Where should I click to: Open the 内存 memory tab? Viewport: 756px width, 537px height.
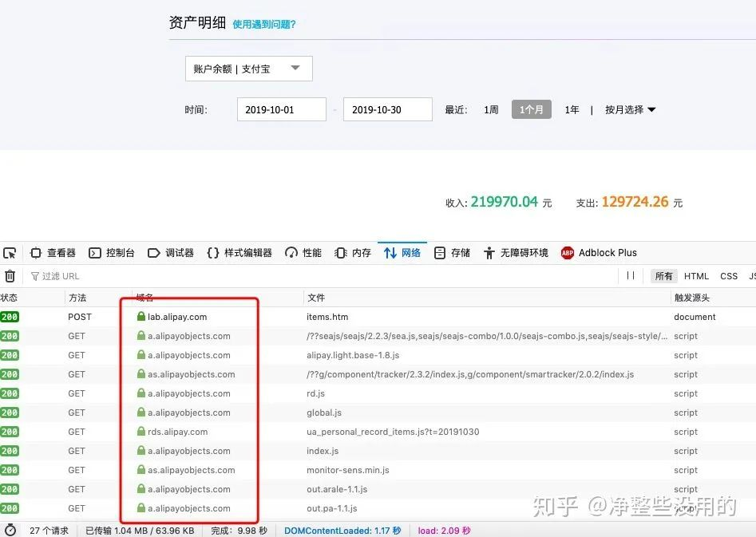coord(352,253)
